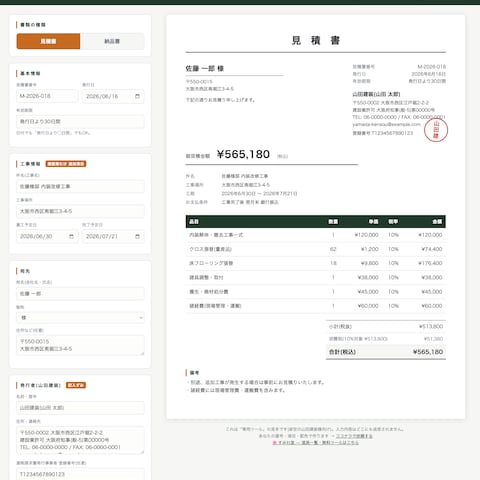Click the orange badge beside 発行者 heading
This screenshot has height=480, width=480.
click(76, 385)
